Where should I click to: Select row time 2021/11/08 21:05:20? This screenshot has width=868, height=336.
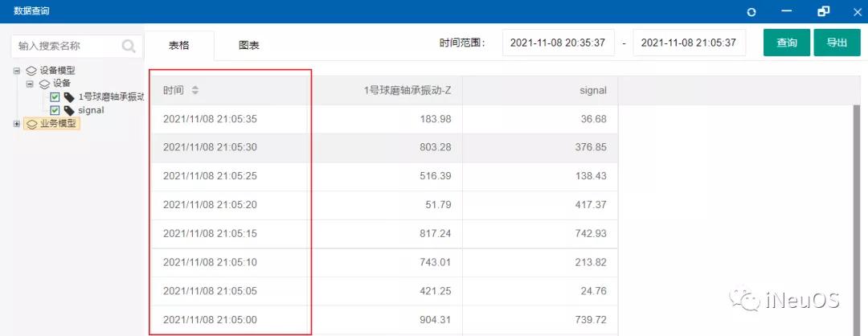210,205
